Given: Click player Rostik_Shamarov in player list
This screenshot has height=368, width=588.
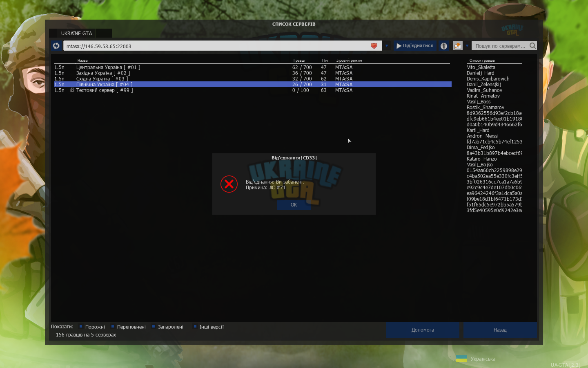Looking at the screenshot, I should [x=486, y=108].
